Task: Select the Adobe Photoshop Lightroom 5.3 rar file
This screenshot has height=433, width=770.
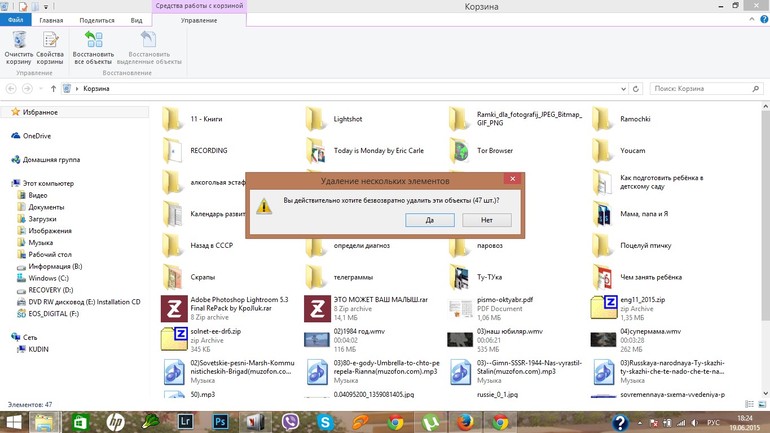Action: [x=176, y=308]
